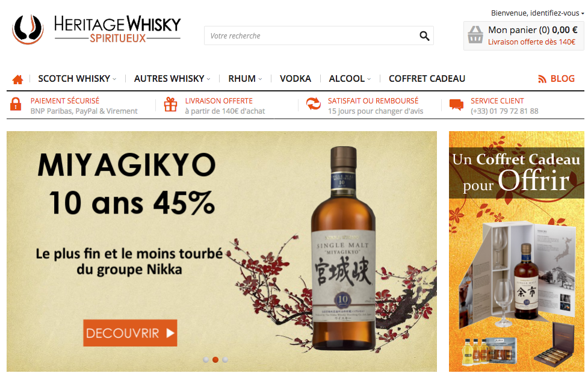Click the magnifying glass search icon

(x=424, y=35)
